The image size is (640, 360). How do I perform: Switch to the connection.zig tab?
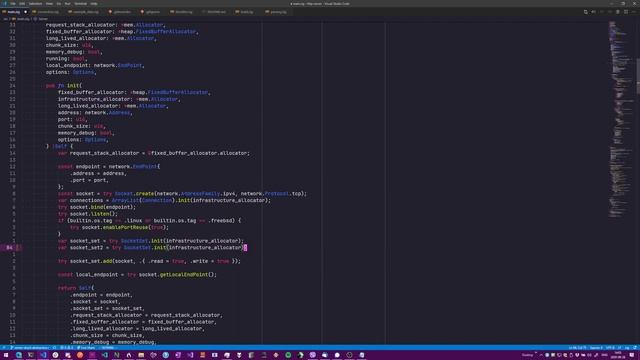tap(46, 12)
